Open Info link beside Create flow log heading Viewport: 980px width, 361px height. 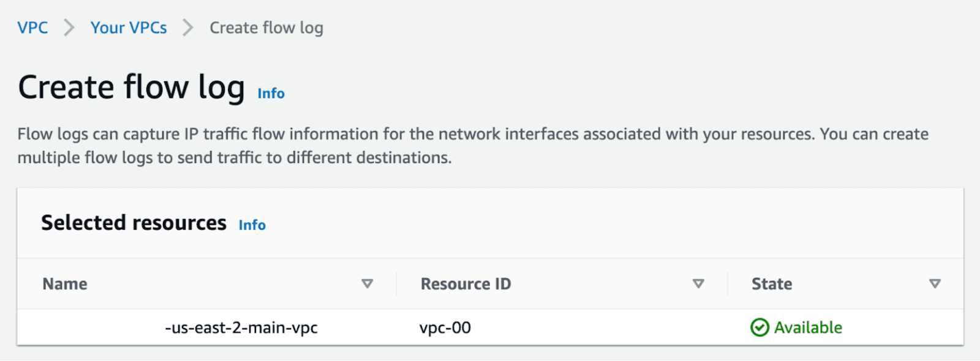tap(271, 94)
